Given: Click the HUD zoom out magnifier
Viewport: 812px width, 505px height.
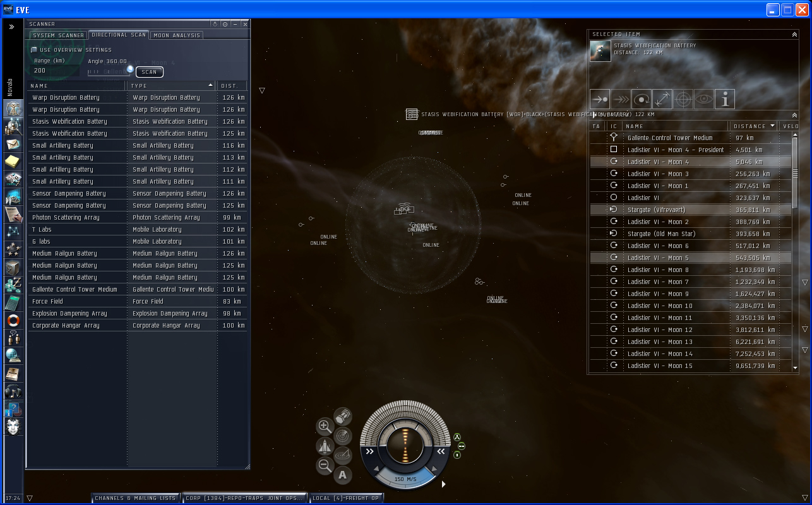Looking at the screenshot, I should [325, 466].
